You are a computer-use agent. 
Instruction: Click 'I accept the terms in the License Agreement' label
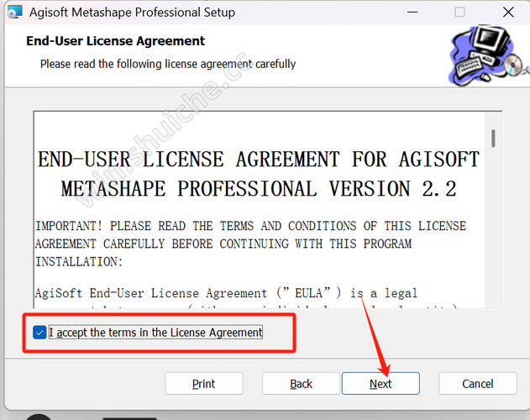pos(156,333)
